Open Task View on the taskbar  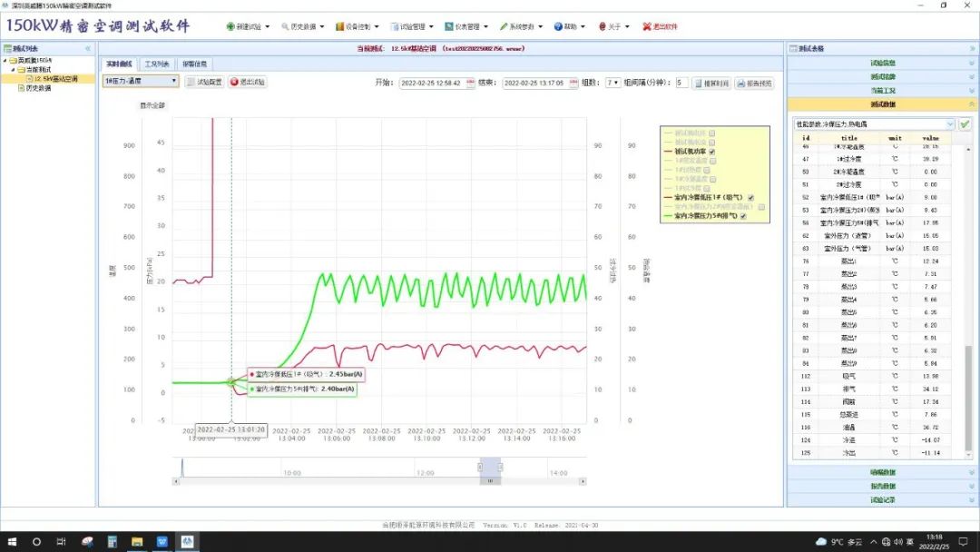point(62,542)
